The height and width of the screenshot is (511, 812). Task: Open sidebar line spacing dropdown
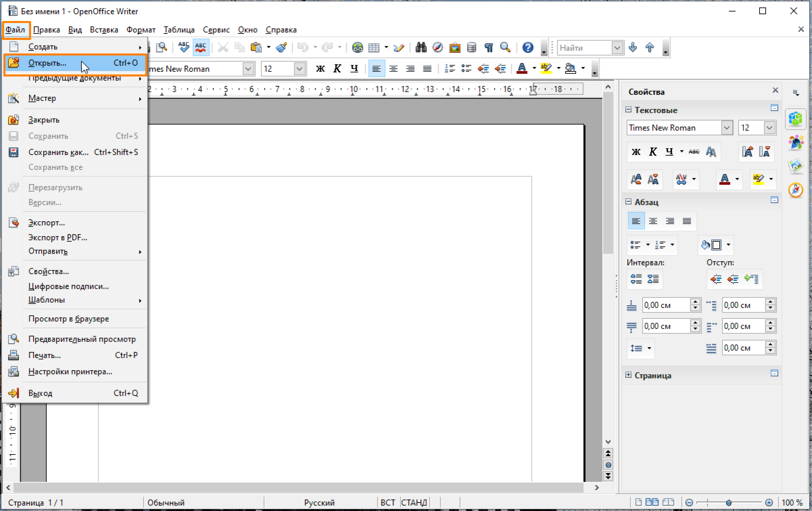[x=641, y=348]
